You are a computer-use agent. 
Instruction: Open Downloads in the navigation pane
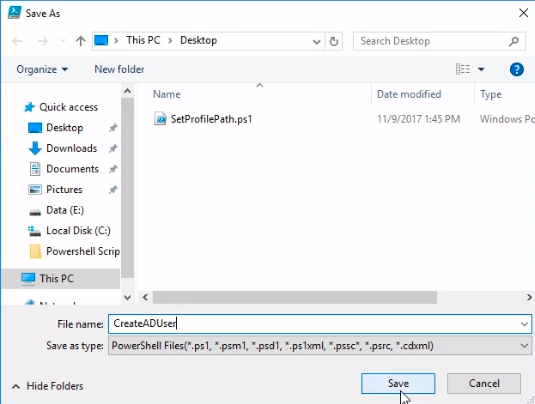[x=71, y=148]
